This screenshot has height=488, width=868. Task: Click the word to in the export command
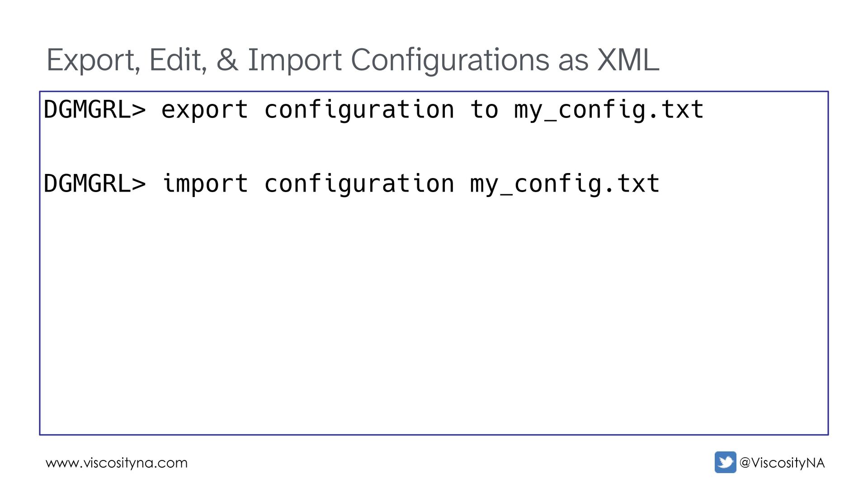484,110
